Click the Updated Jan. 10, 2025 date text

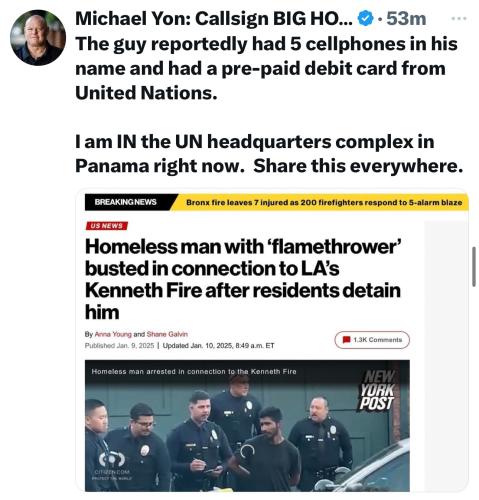(x=218, y=345)
